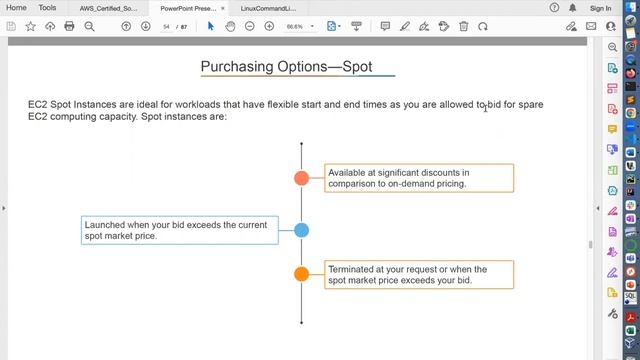
Task: Add the document to starred bookmarks
Action: tap(30, 27)
